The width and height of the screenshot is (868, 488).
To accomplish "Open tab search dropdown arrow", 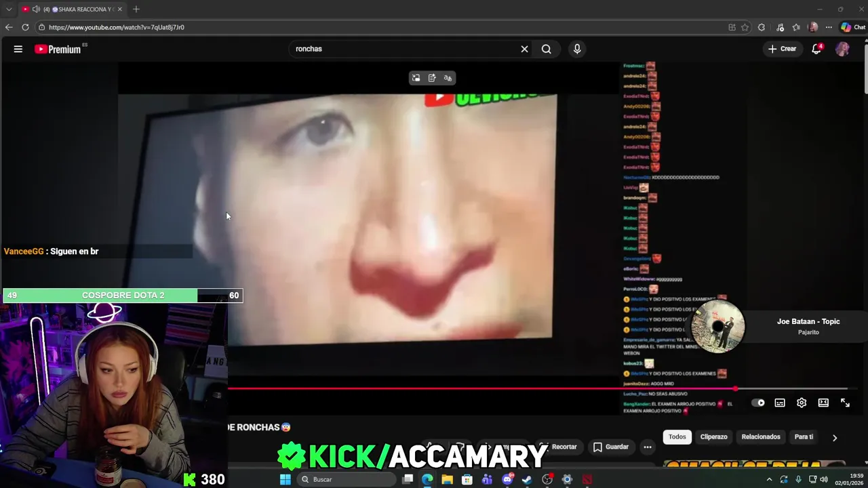I will [9, 9].
